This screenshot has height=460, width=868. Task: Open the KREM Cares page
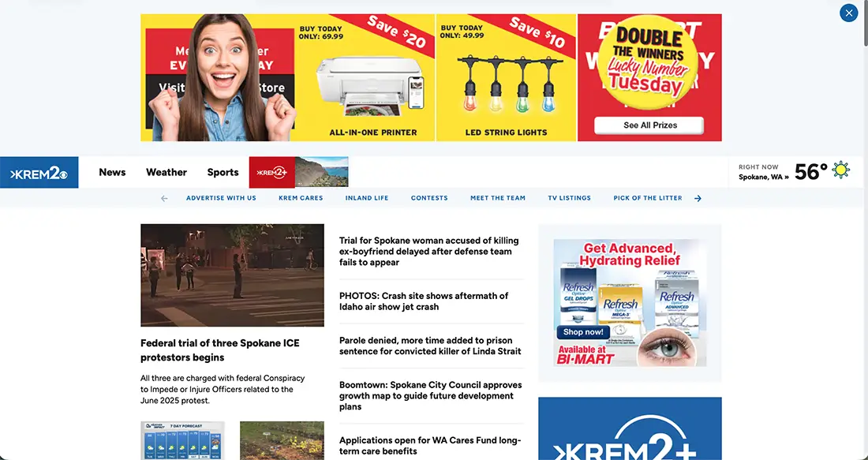pyautogui.click(x=301, y=198)
